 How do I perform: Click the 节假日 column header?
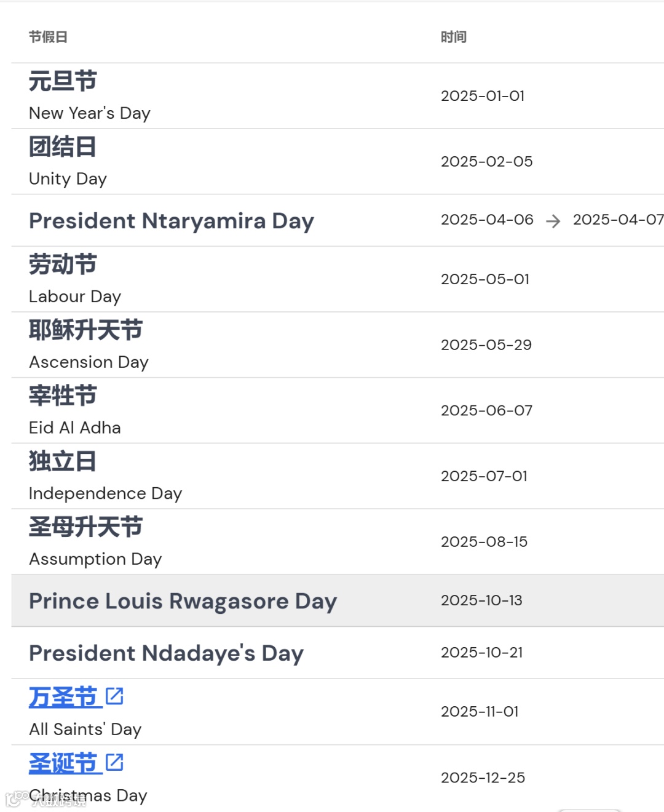click(48, 37)
